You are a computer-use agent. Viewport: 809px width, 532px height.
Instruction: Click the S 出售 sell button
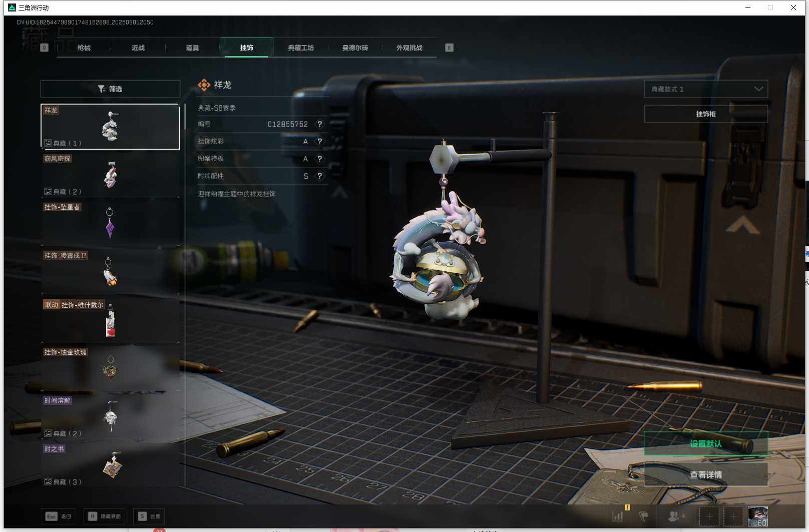pyautogui.click(x=149, y=516)
